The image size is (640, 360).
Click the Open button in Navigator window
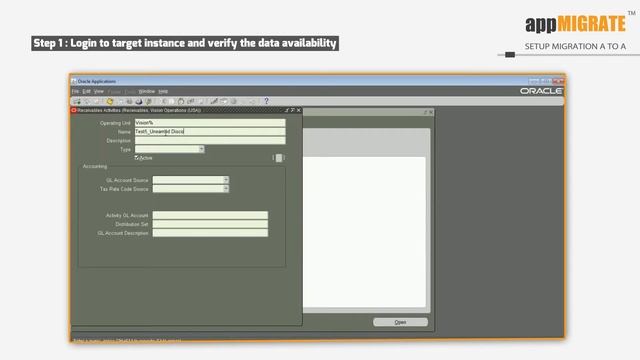400,322
